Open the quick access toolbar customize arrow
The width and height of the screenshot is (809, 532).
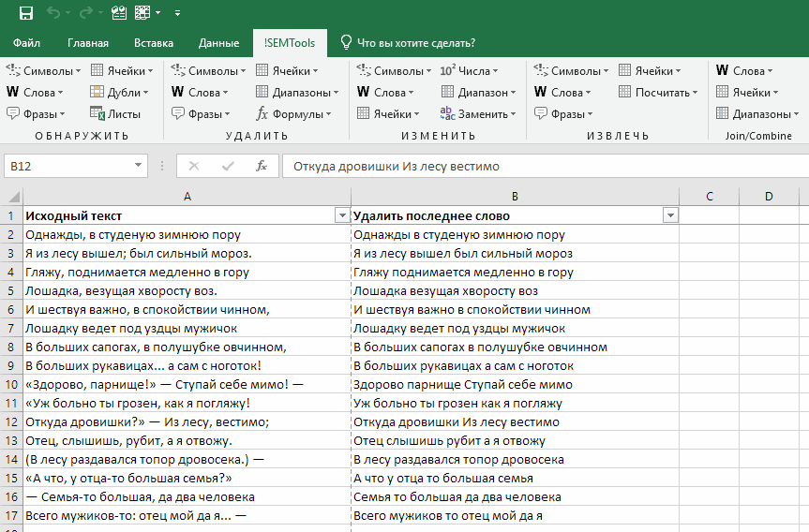click(177, 13)
